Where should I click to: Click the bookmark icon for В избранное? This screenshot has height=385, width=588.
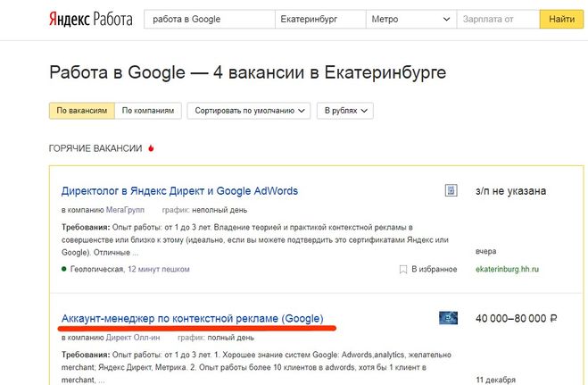403,268
